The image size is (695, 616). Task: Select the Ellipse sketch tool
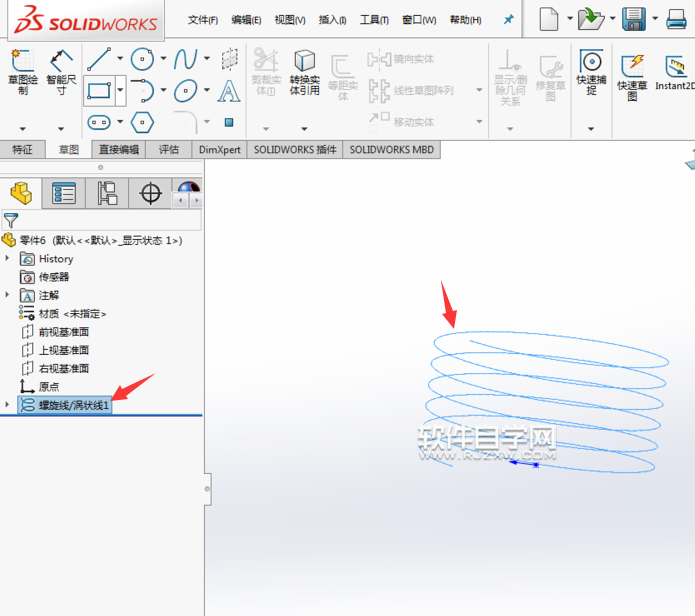pyautogui.click(x=185, y=90)
